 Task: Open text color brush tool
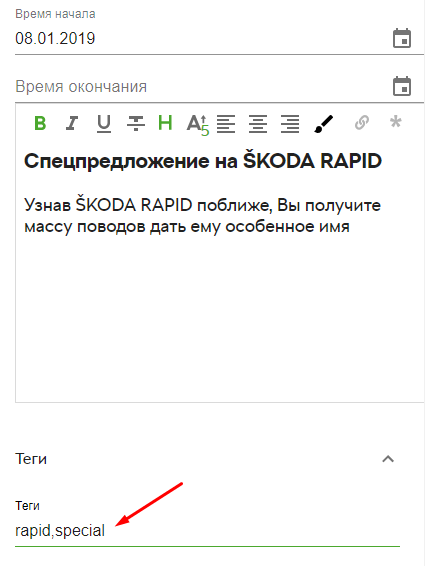pyautogui.click(x=324, y=123)
